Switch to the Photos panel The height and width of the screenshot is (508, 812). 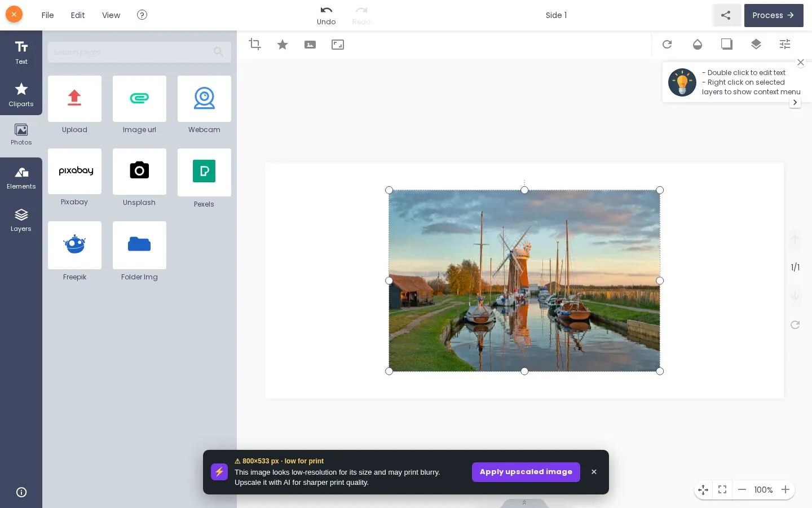(21, 135)
